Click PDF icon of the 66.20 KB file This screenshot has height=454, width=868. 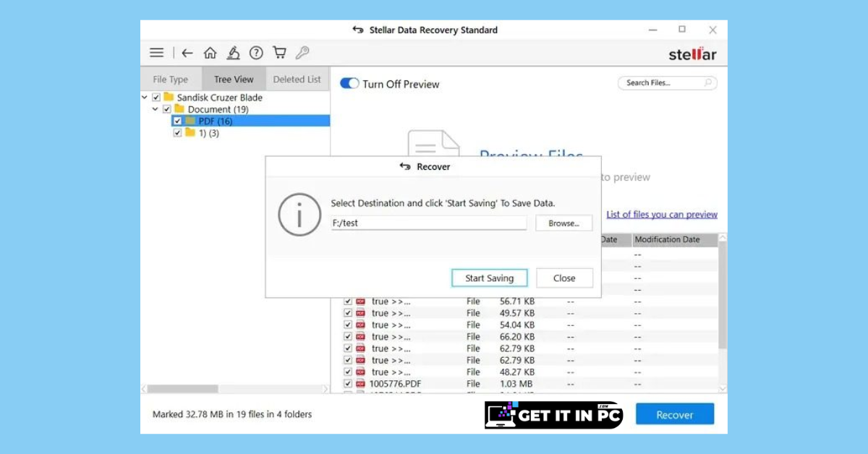(360, 336)
